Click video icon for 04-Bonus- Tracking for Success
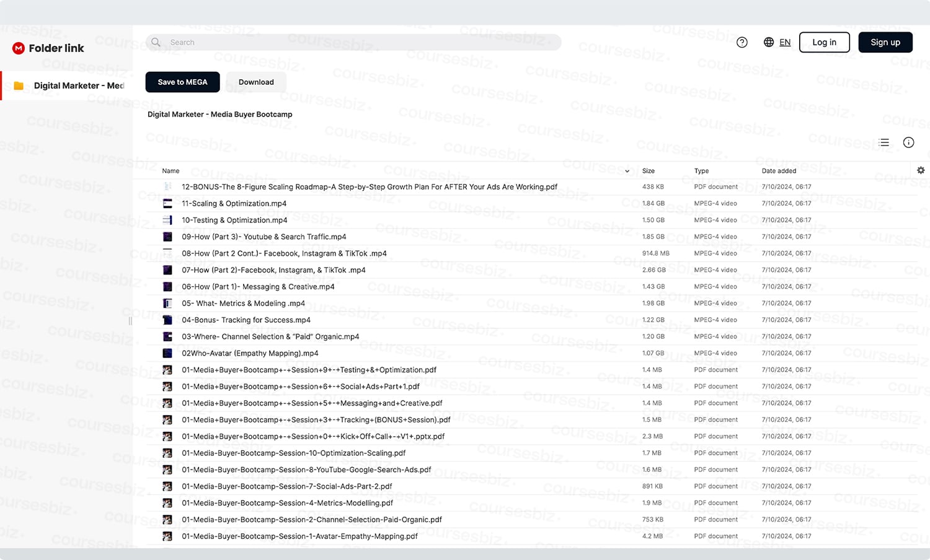930x560 pixels. coord(167,320)
